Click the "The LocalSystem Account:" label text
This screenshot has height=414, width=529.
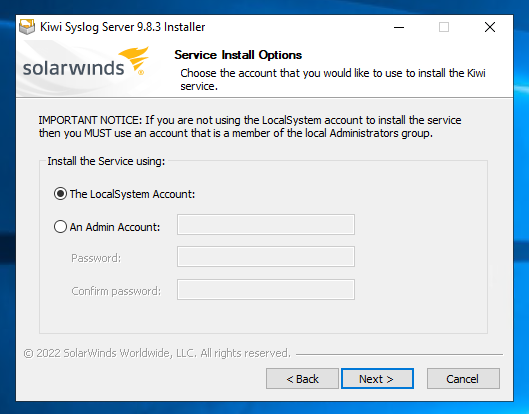point(133,194)
